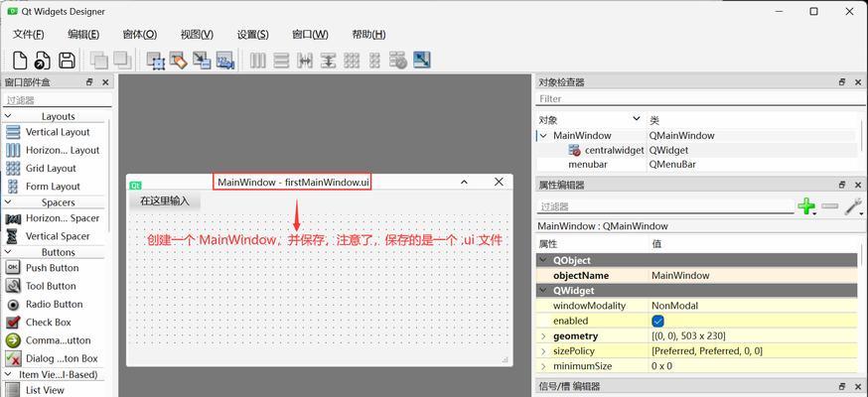868x397 pixels.
Task: Apply Lay Out Vertically toolbar icon
Action: (x=281, y=60)
